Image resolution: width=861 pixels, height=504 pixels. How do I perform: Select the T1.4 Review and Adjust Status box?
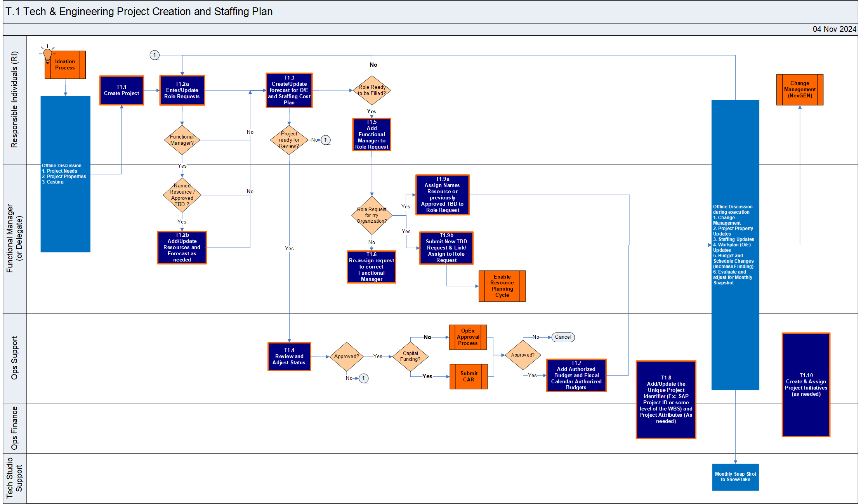[x=289, y=357]
